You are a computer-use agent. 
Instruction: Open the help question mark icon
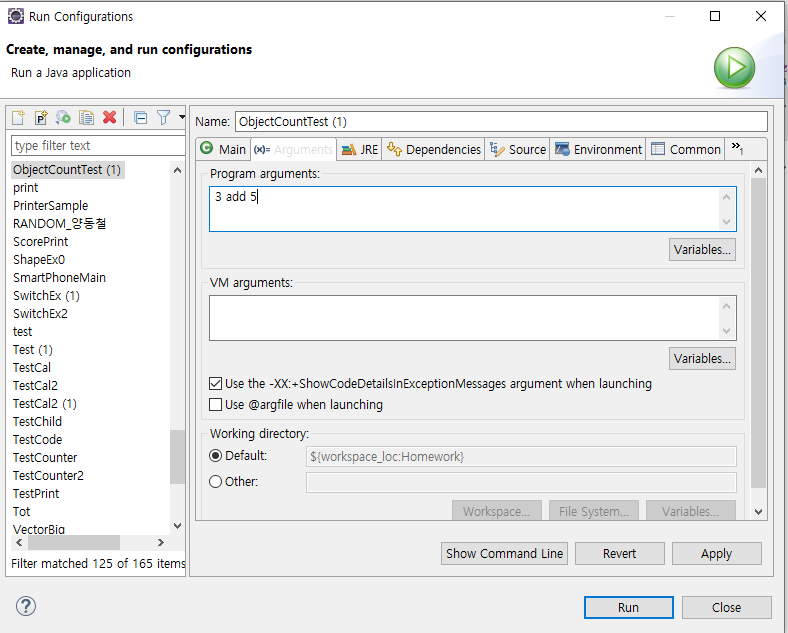click(26, 606)
